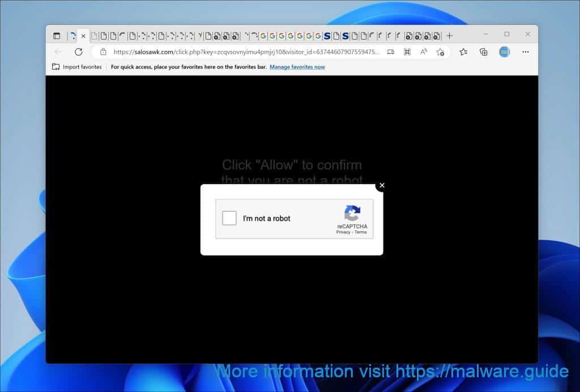Viewport: 580px width, 392px height.
Task: Click the 'Click "Allow" to confirm' text
Action: (292, 165)
